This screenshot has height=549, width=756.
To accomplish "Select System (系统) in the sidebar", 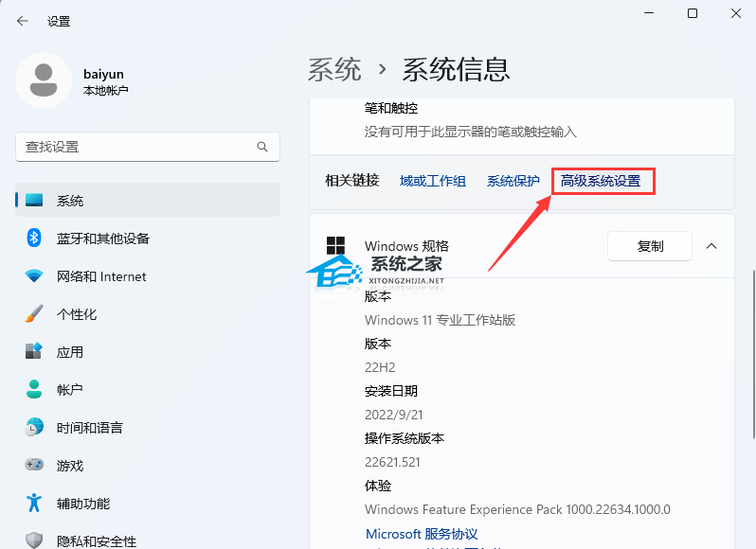I will pyautogui.click(x=70, y=201).
